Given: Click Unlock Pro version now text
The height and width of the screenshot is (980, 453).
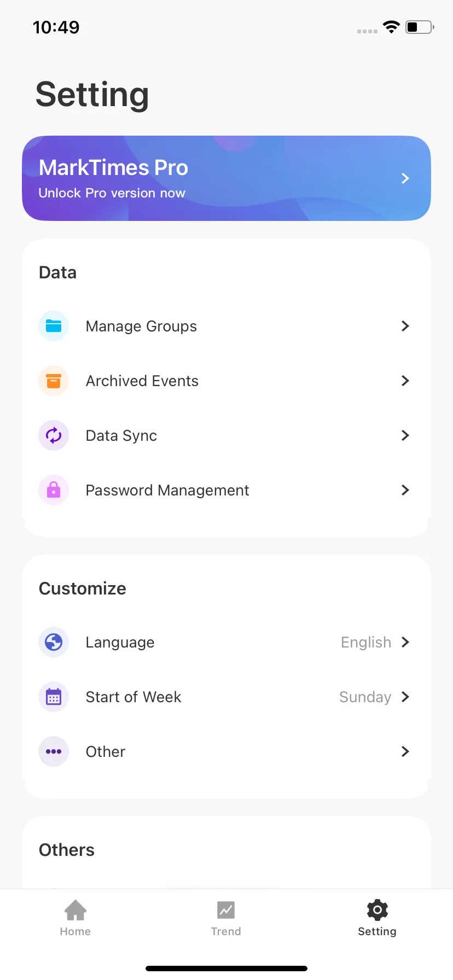Looking at the screenshot, I should click(112, 193).
